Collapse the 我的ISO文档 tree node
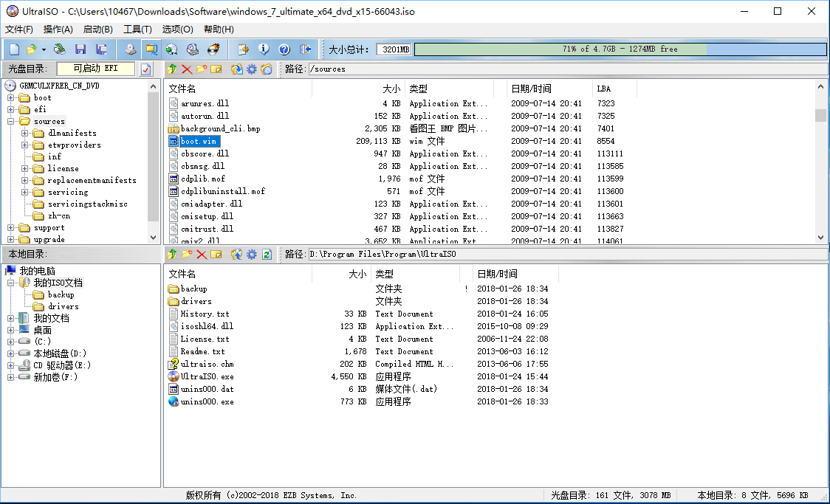This screenshot has height=504, width=830. 10,283
